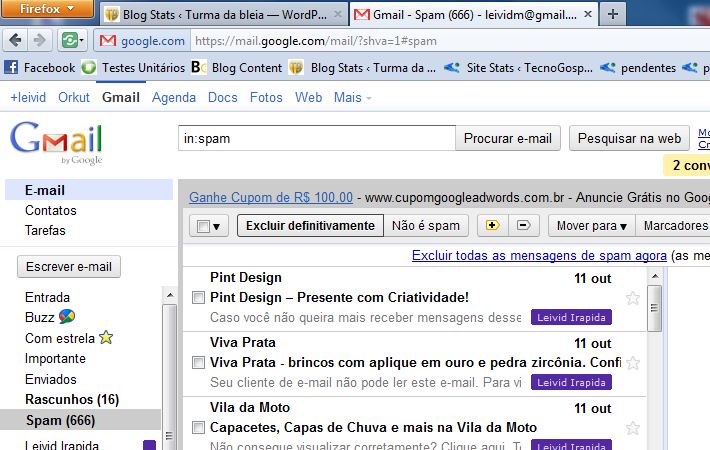Open the Ganhe Cupom de R$ 100,00 ad link

pos(271,197)
